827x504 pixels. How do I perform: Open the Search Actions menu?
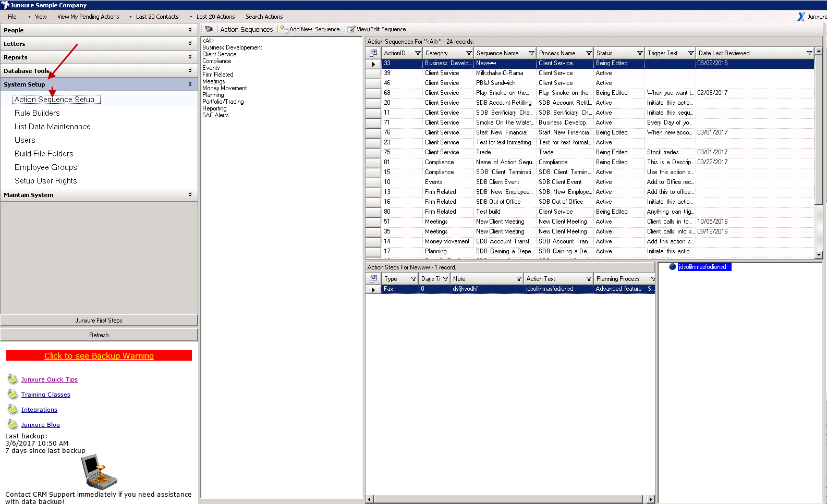pyautogui.click(x=264, y=17)
